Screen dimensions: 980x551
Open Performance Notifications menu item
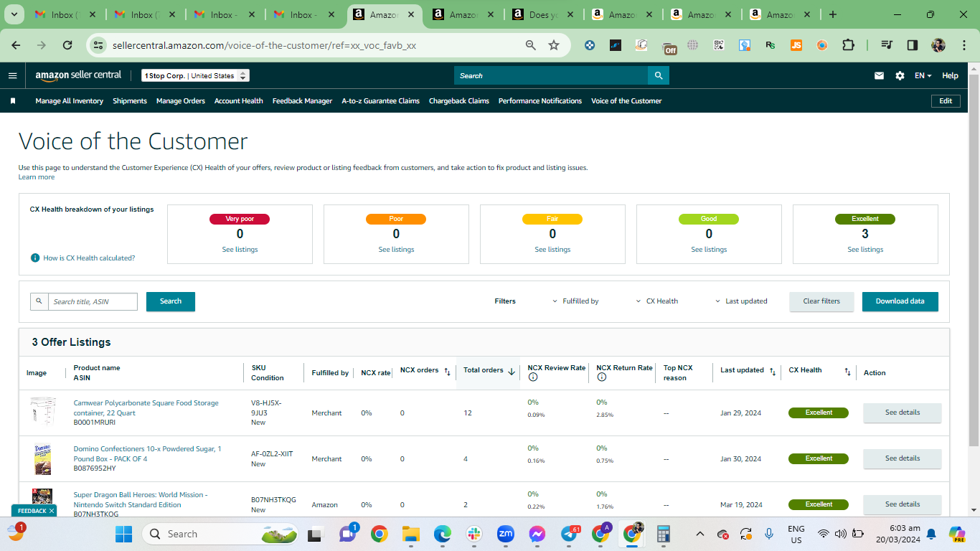click(540, 101)
